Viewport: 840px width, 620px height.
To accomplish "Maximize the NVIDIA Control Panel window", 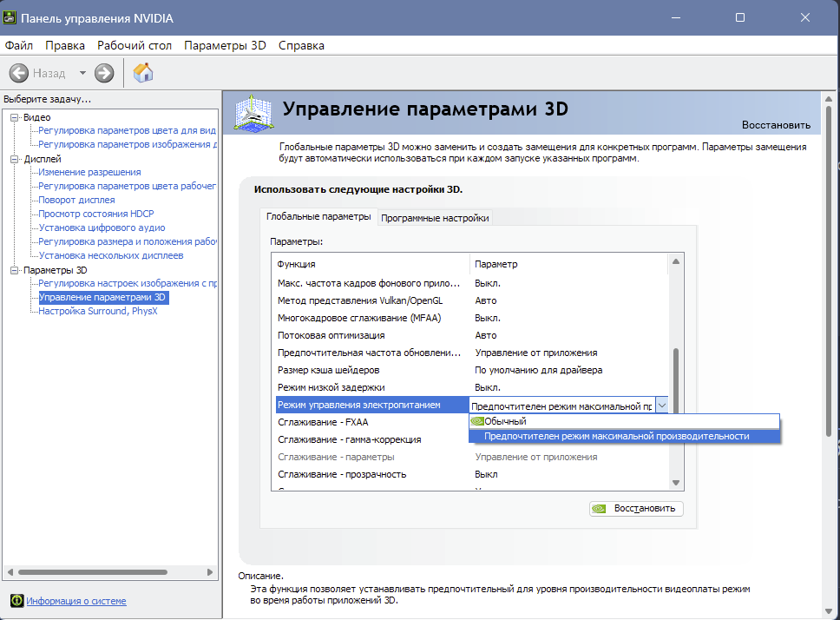I will pyautogui.click(x=740, y=17).
